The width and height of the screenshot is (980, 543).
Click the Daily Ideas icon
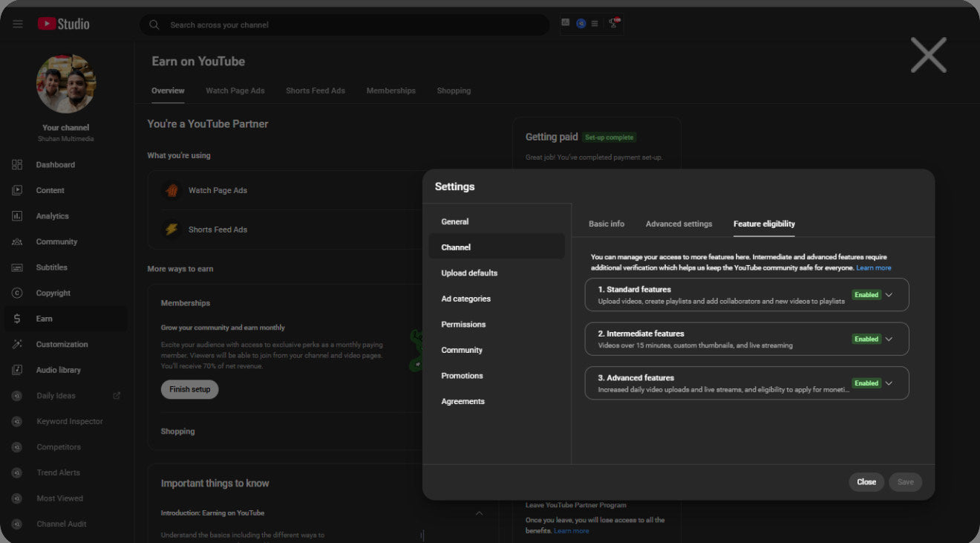click(x=17, y=396)
